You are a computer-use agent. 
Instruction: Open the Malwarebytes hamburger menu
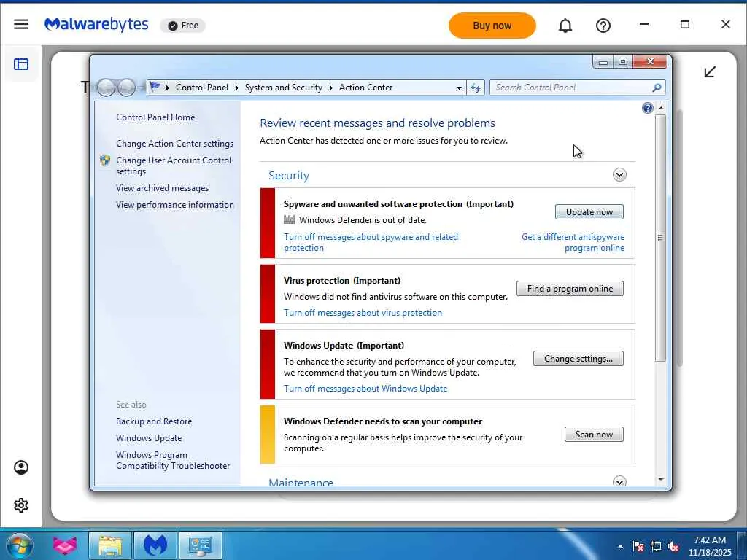click(21, 24)
